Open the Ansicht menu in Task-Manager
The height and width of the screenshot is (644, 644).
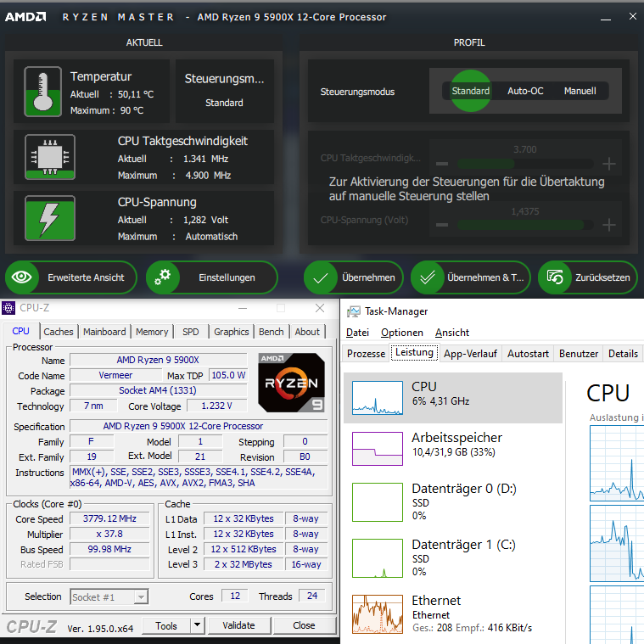click(x=451, y=333)
